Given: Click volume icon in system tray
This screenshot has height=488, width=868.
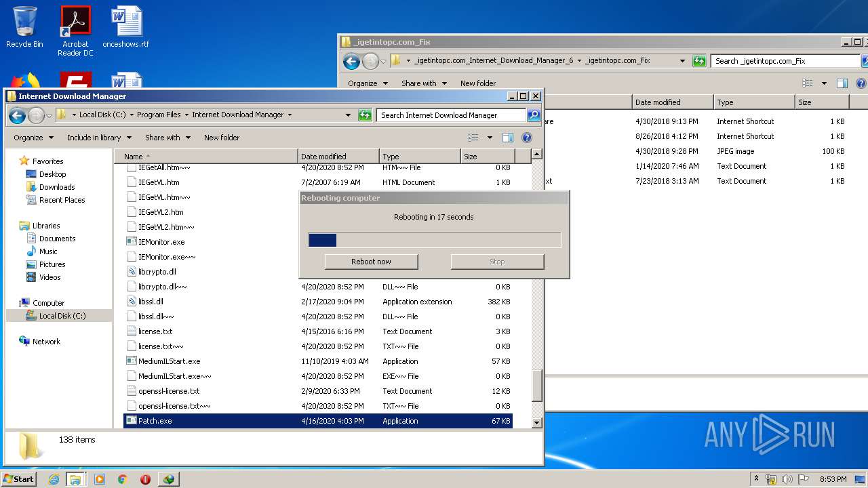Looking at the screenshot, I should pyautogui.click(x=787, y=479).
